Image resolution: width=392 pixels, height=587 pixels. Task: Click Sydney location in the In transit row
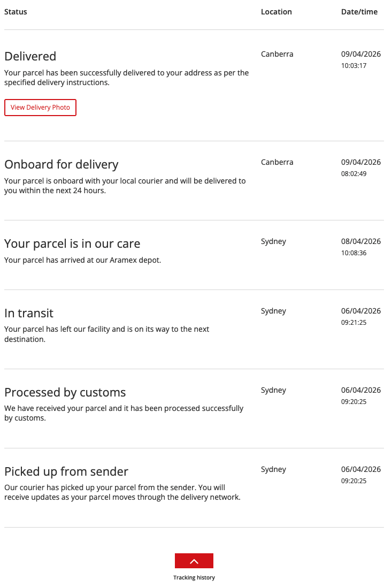pos(273,311)
